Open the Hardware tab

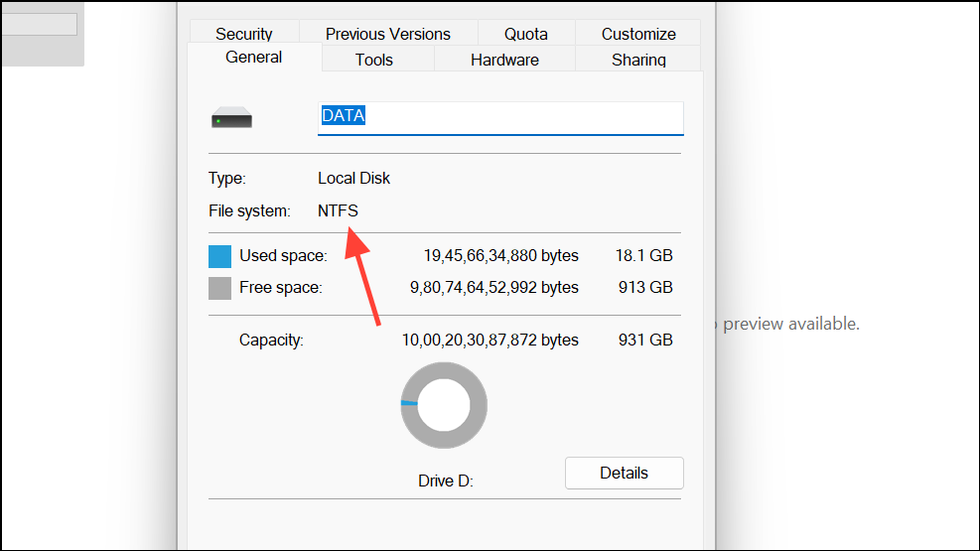504,60
